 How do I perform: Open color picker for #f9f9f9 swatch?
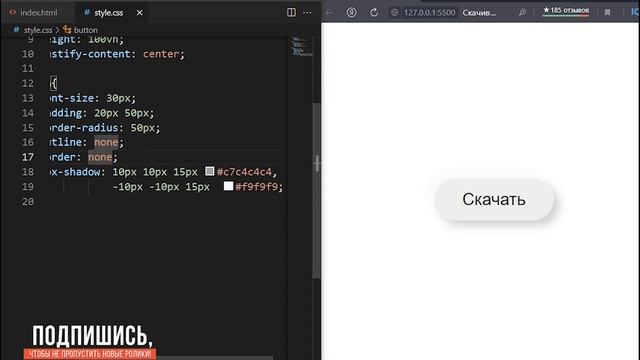point(229,186)
